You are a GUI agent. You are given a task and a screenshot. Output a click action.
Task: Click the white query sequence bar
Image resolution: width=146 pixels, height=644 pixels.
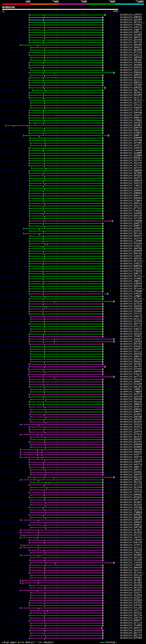click(x=60, y=10)
